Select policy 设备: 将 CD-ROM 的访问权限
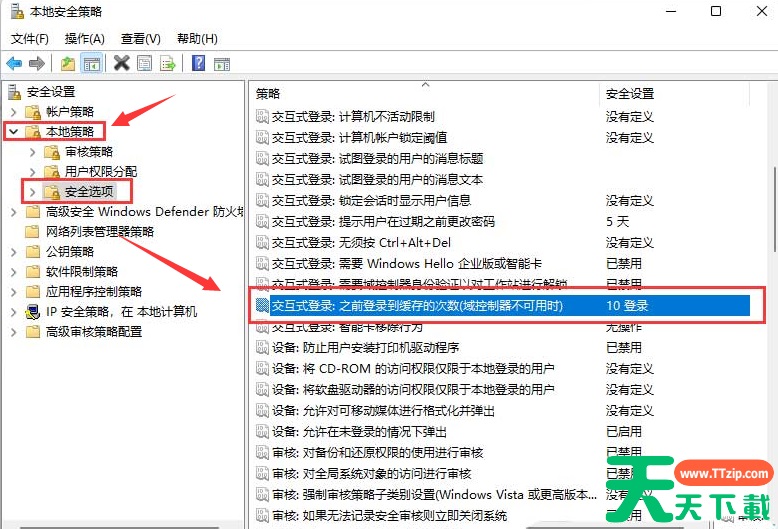The width and height of the screenshot is (778, 529). 413,369
